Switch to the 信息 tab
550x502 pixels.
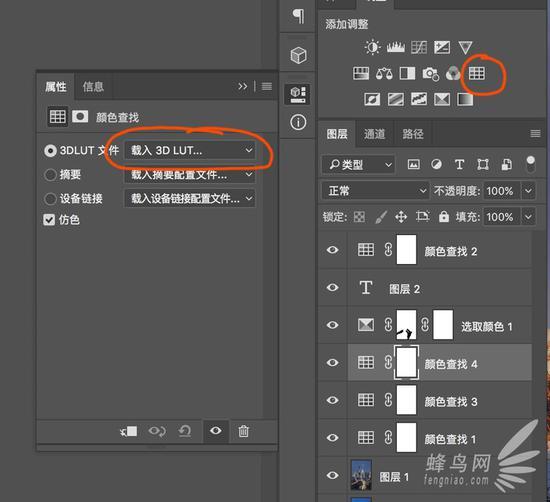point(93,86)
